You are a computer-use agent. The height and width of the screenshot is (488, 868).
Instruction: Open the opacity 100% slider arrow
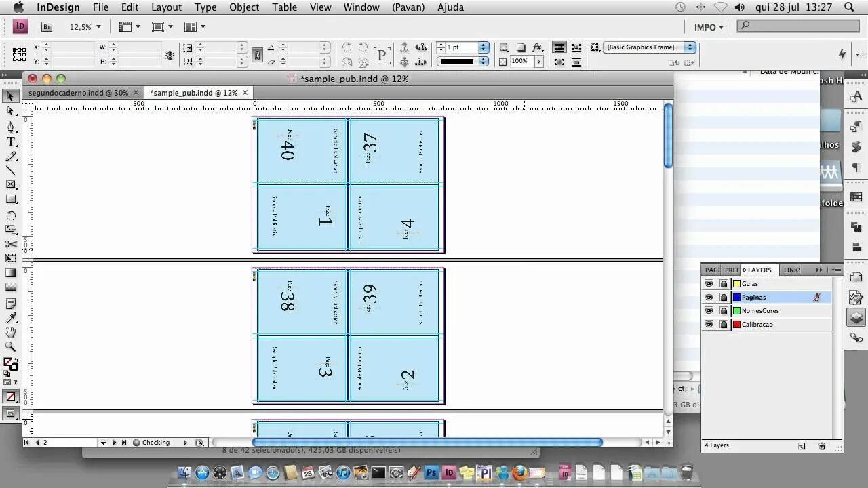point(539,62)
